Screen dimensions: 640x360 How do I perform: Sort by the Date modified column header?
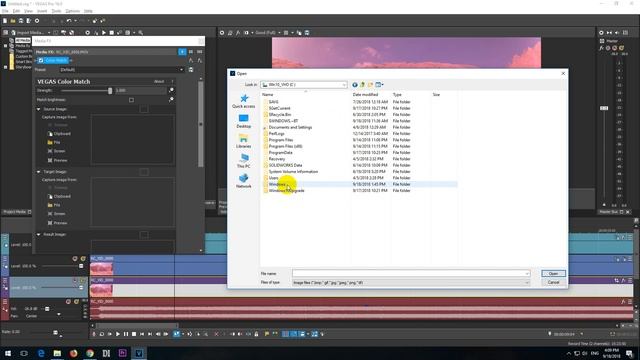[x=365, y=95]
